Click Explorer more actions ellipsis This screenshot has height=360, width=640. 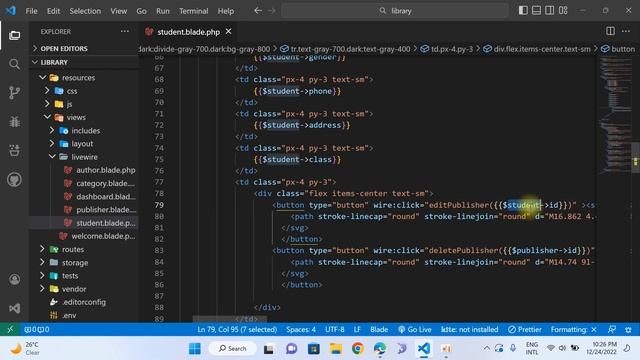124,31
